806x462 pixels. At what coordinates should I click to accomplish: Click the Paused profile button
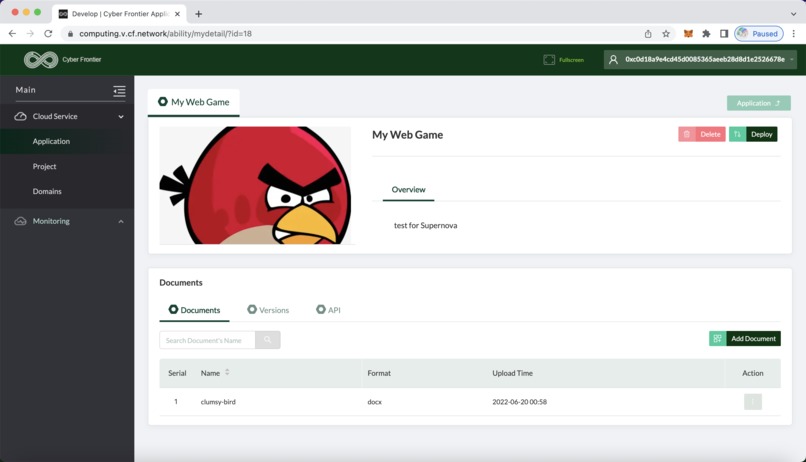(x=759, y=33)
